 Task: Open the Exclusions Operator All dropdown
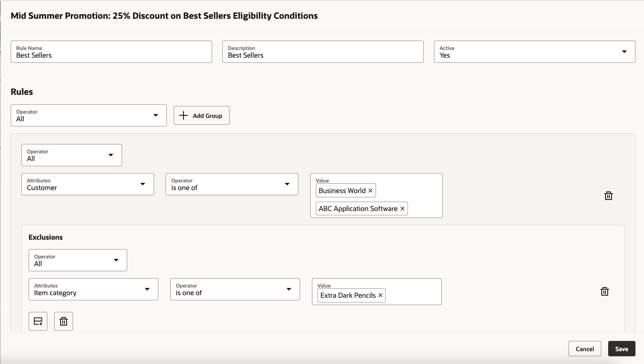coord(78,260)
